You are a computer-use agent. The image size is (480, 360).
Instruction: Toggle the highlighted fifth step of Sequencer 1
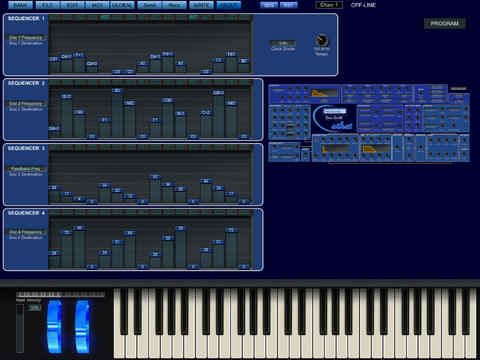105,17
